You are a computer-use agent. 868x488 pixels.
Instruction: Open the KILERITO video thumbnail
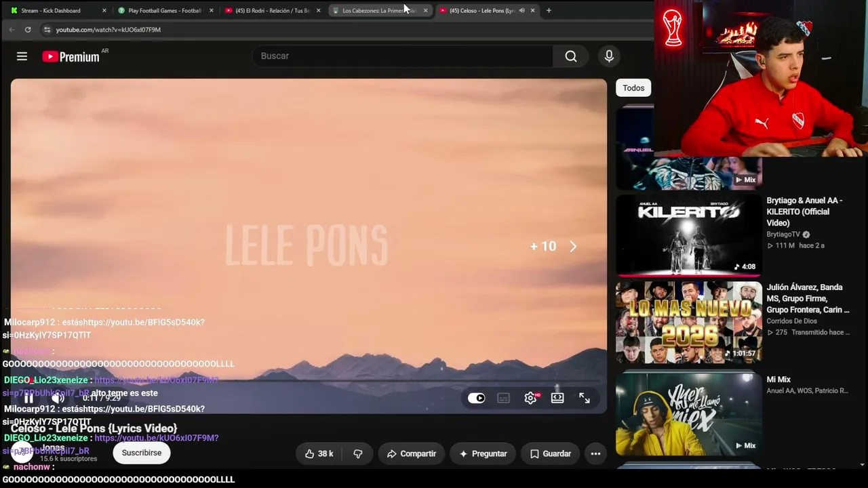tap(689, 236)
